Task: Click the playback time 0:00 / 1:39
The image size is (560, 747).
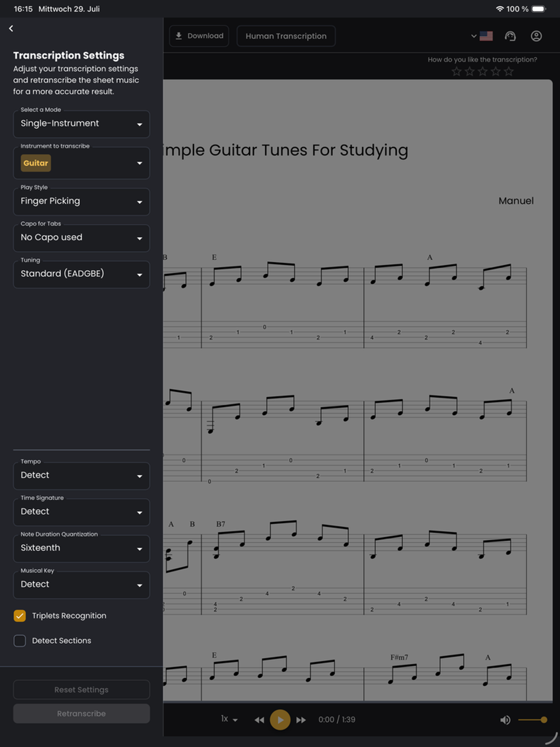Action: point(337,719)
